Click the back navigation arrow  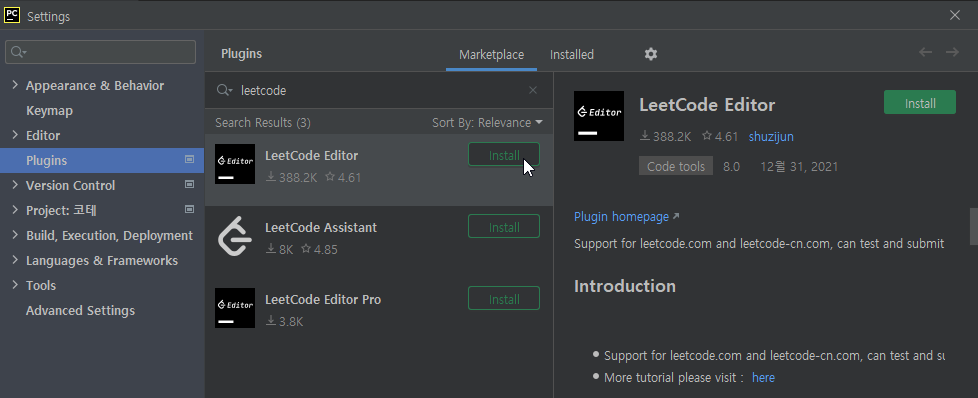926,52
